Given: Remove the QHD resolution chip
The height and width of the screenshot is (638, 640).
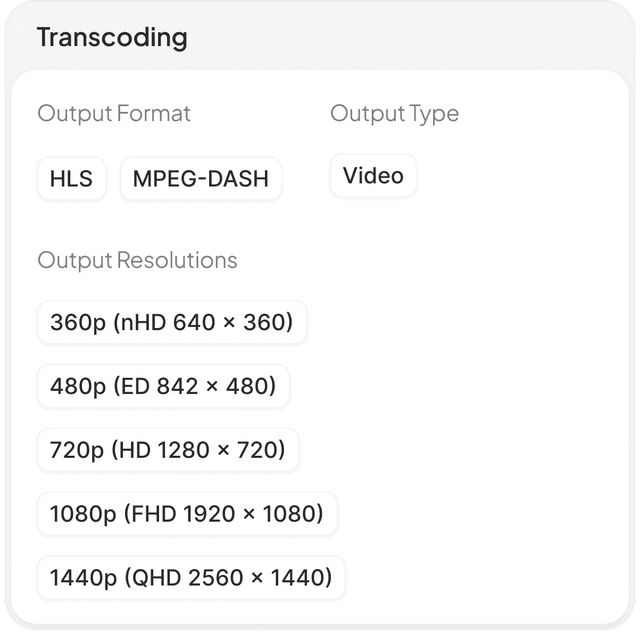Looking at the screenshot, I should [x=191, y=577].
